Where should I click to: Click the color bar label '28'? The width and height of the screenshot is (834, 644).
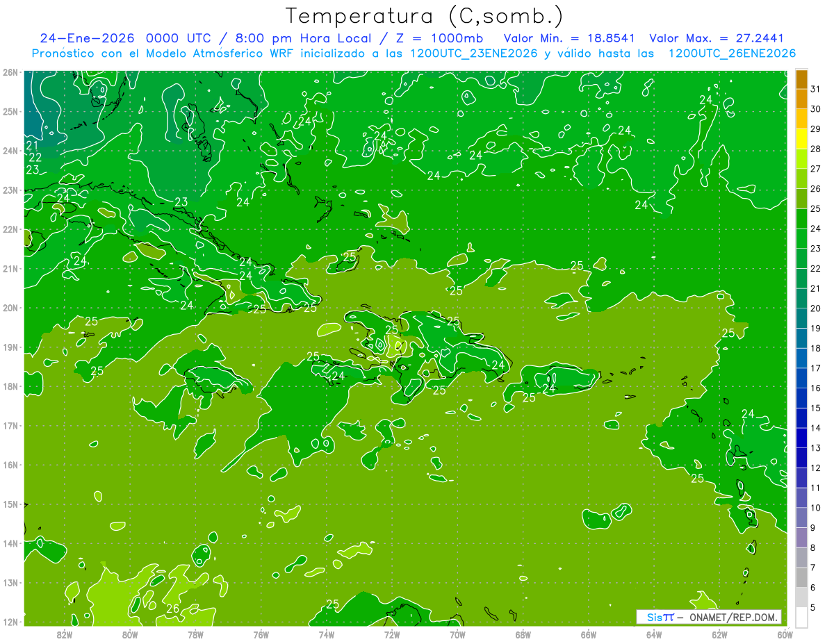click(x=816, y=149)
